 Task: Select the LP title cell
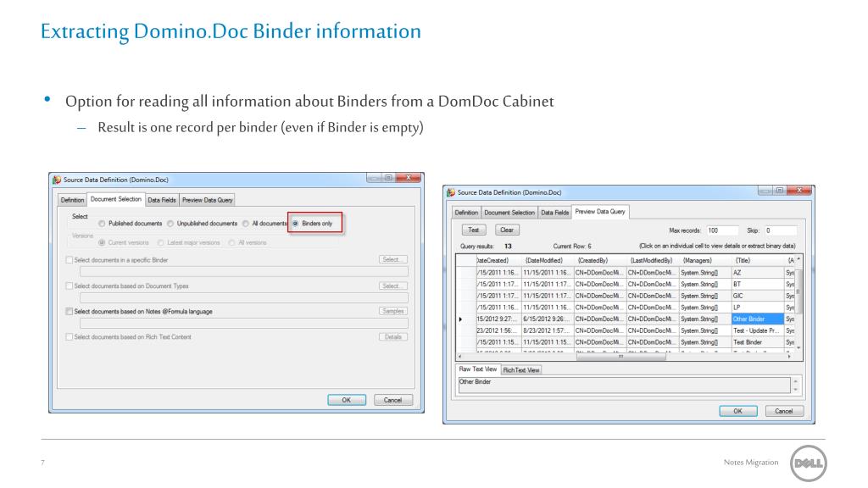(758, 308)
